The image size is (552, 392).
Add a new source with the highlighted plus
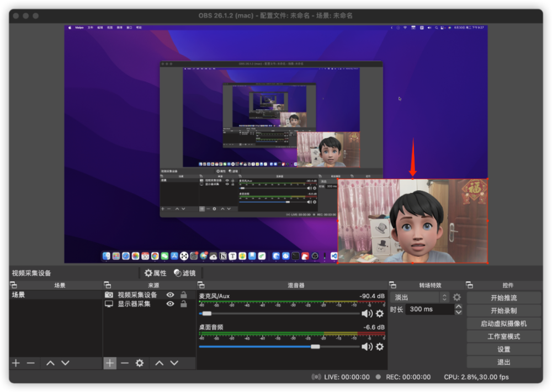coord(110,363)
